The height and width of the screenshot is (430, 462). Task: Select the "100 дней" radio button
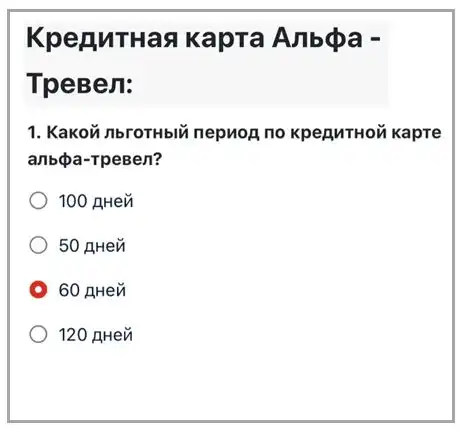tap(38, 201)
